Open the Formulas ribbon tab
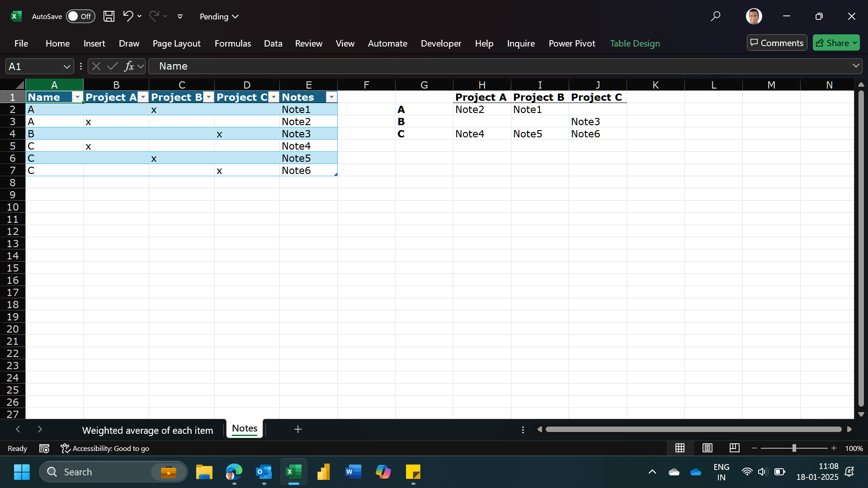The image size is (868, 488). [x=232, y=43]
